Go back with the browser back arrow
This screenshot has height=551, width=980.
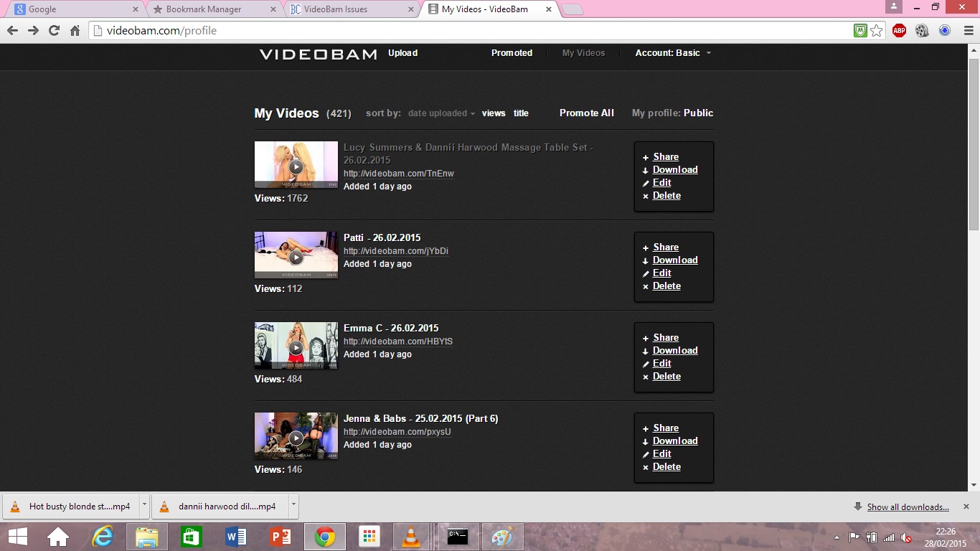click(x=12, y=31)
